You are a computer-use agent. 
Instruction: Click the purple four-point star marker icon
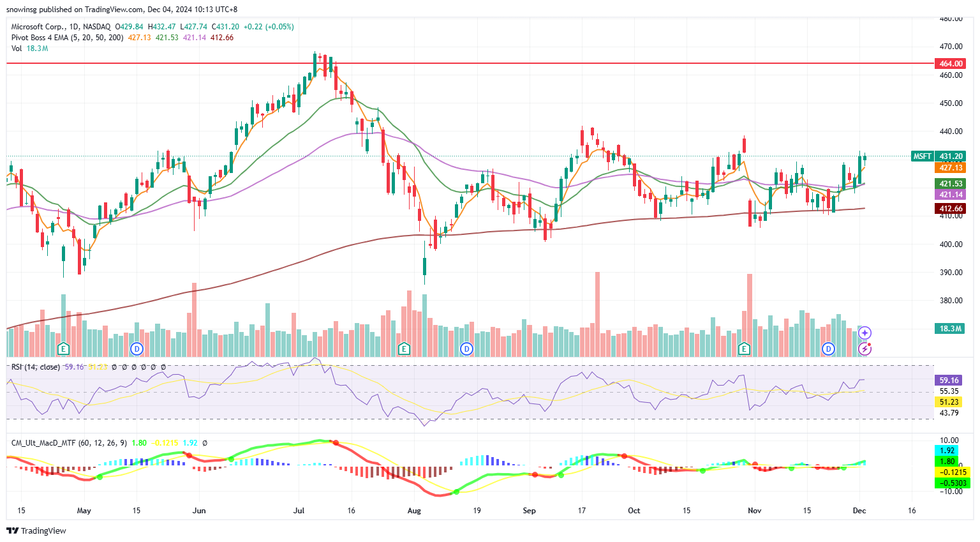pos(865,333)
